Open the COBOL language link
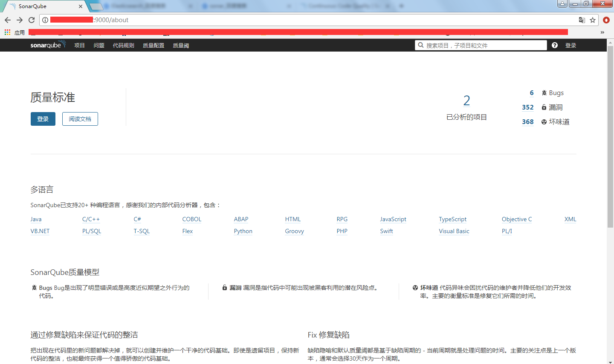614x364 pixels. (x=192, y=219)
